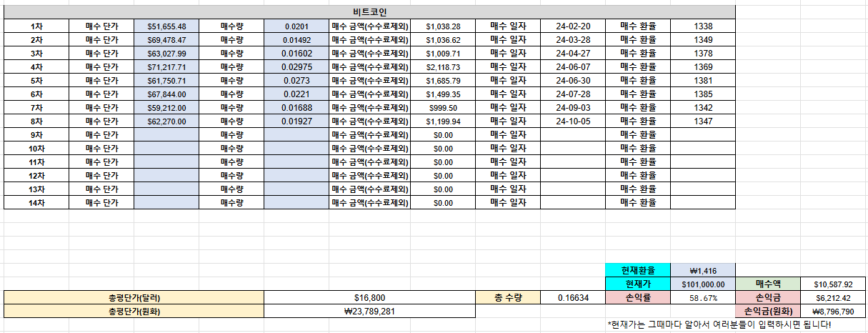Click the amount cell $1,499.35

coord(443,94)
